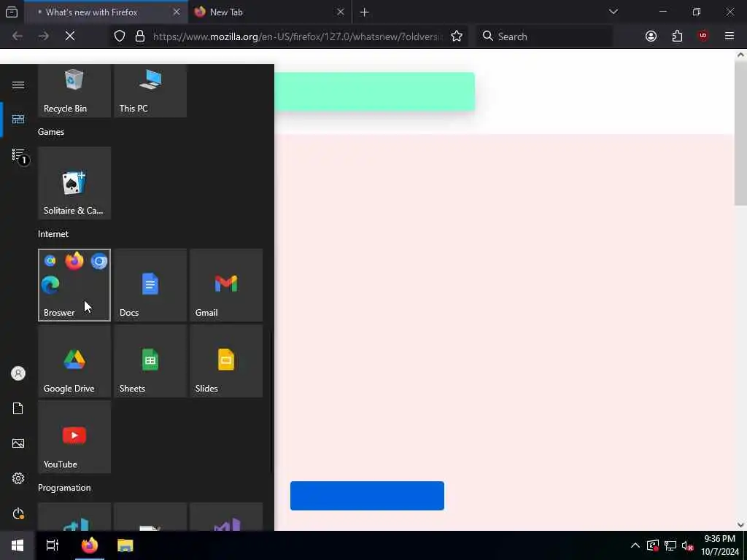Launch the Solitaire & Casual Games tile
747x560 pixels.
74,183
